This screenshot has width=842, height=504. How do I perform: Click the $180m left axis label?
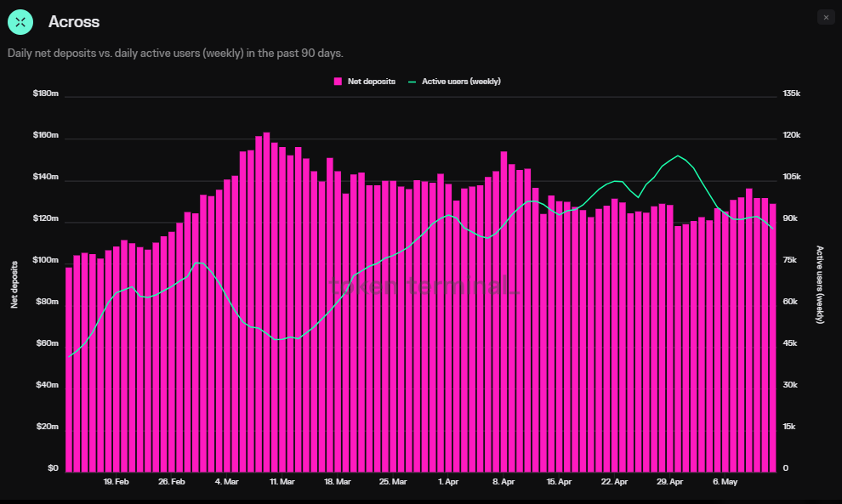coord(46,93)
